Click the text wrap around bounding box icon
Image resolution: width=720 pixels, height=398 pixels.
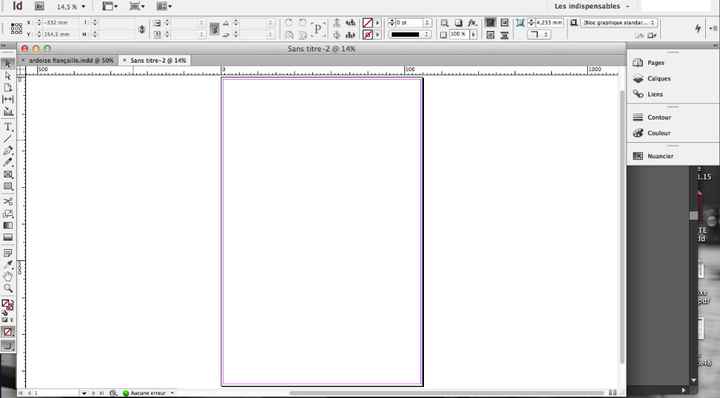pos(504,22)
